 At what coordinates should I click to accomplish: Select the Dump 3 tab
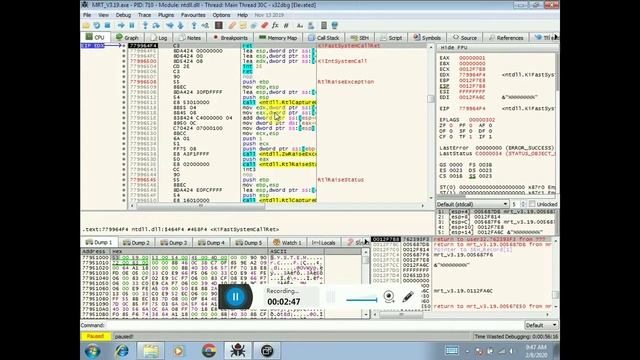tap(174, 242)
